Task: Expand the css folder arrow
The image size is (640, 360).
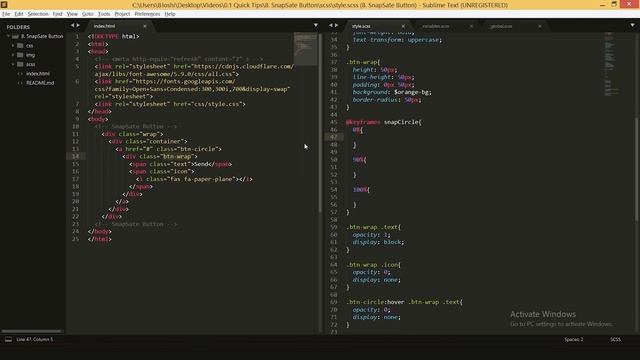Action: click(x=13, y=46)
